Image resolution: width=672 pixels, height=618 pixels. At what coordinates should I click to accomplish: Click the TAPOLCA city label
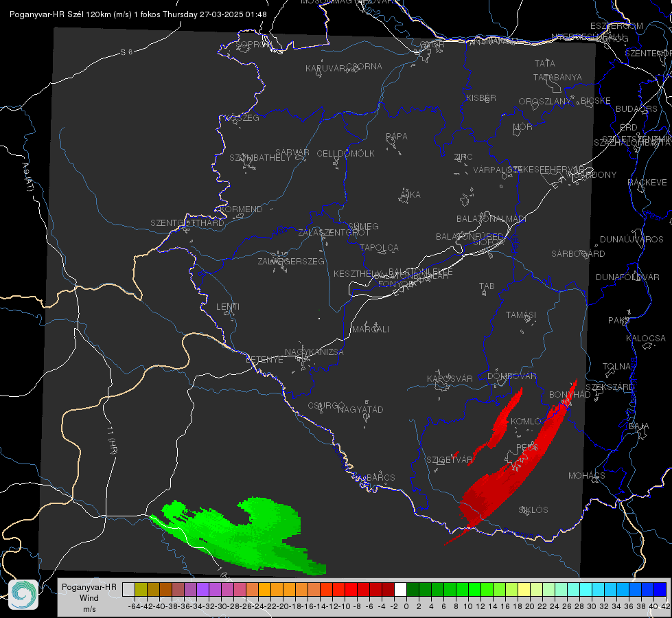379,247
